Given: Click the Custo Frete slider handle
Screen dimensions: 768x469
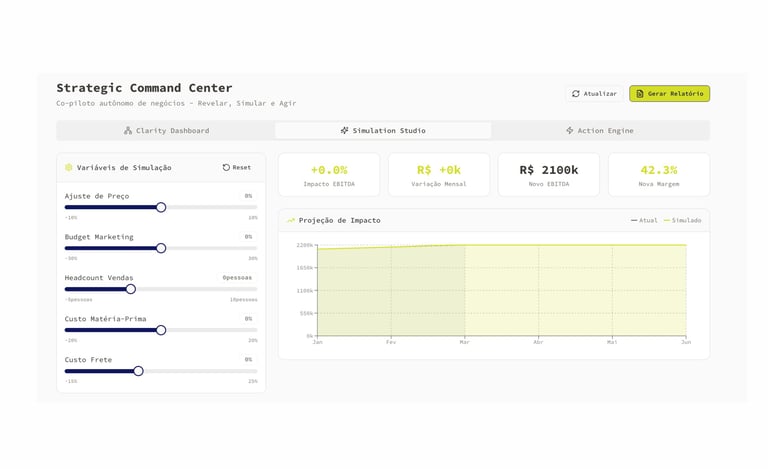Looking at the screenshot, I should (x=139, y=371).
